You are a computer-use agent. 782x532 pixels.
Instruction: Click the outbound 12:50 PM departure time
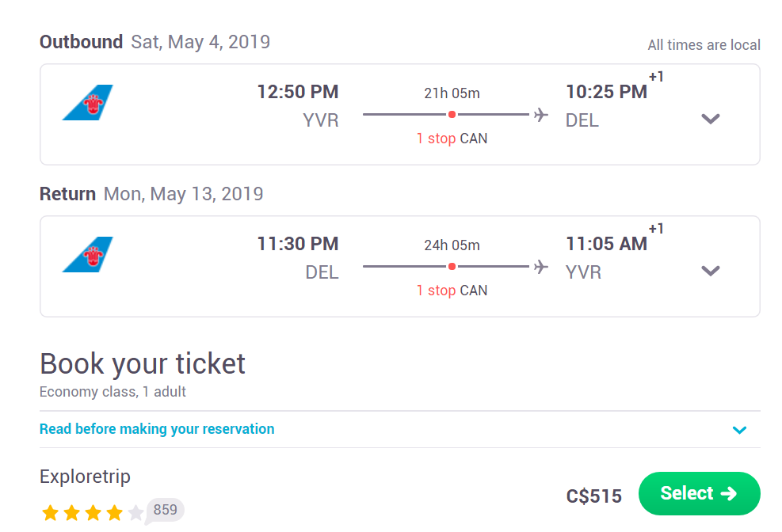298,92
